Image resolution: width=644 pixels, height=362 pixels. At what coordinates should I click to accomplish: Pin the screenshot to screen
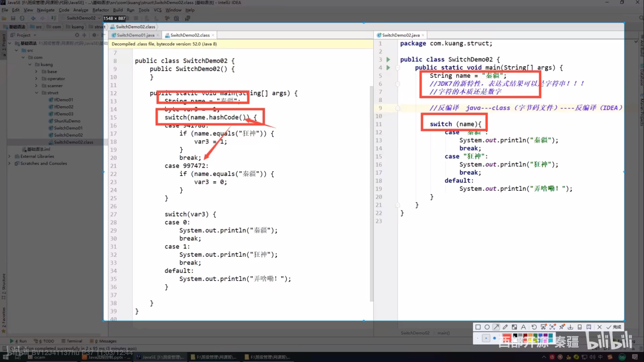(562, 327)
